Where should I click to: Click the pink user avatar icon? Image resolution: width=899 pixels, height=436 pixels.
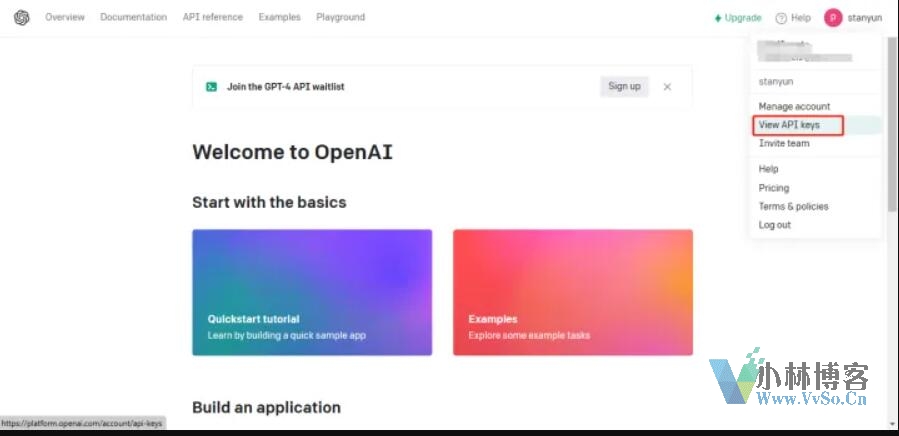click(833, 18)
